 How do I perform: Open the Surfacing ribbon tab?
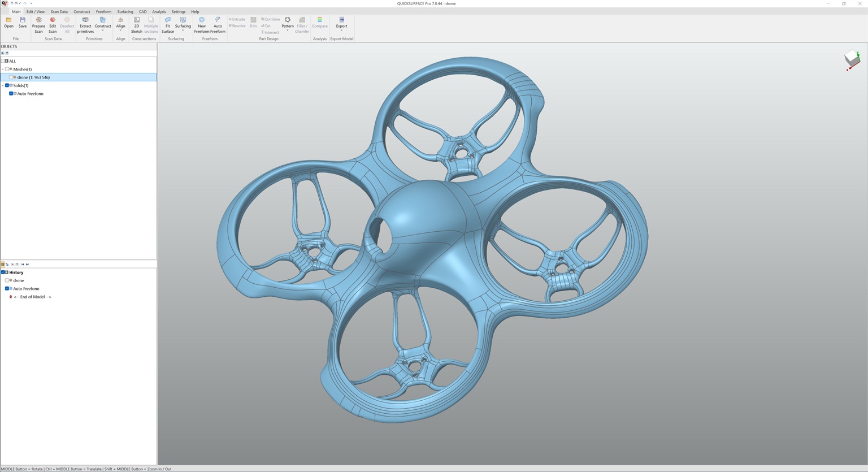[125, 11]
